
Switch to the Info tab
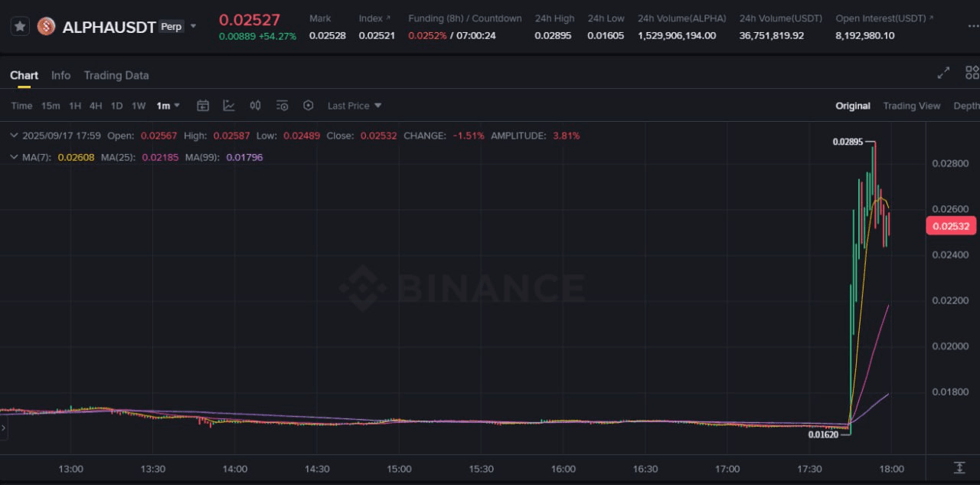(x=60, y=75)
